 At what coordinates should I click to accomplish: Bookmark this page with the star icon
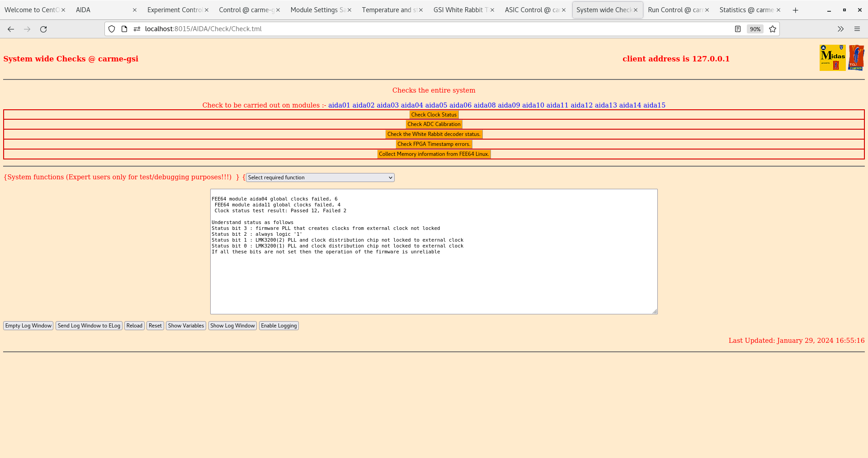(x=773, y=29)
